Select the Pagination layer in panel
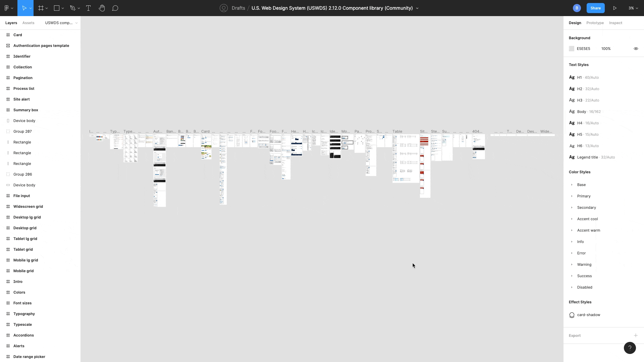 point(23,77)
